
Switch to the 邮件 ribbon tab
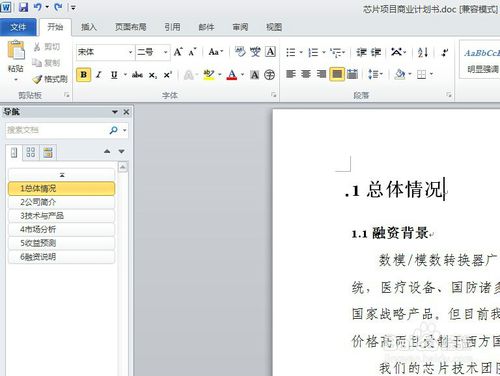point(206,27)
